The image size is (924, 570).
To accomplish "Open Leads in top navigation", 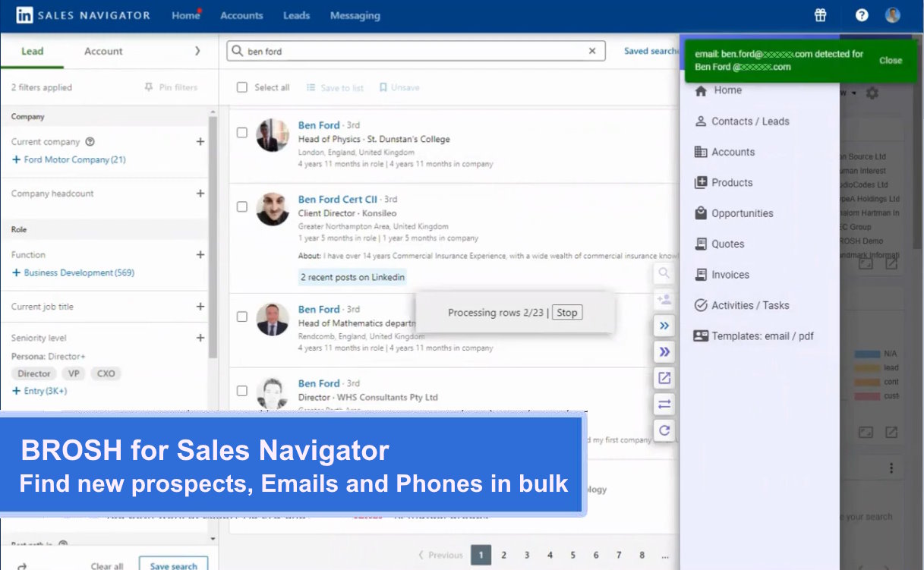I will pyautogui.click(x=296, y=15).
